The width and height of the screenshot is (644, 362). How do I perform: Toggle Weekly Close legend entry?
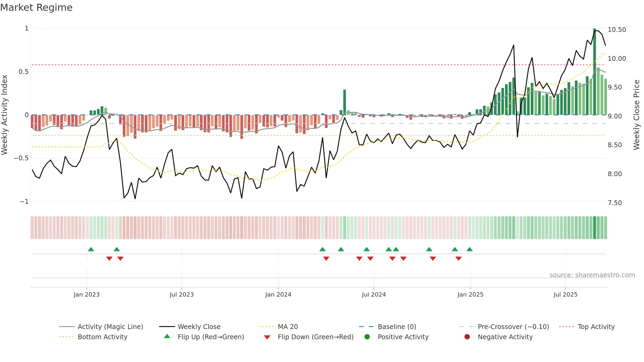[x=190, y=327]
